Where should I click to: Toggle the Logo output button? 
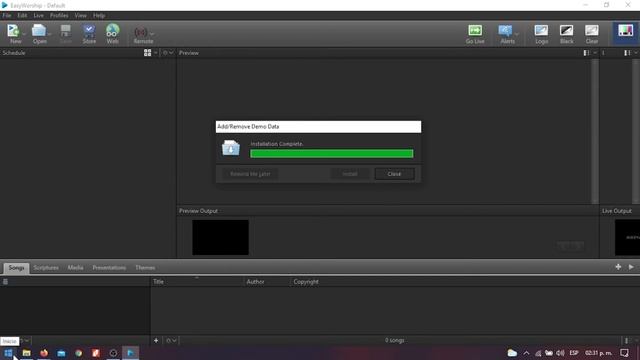pyautogui.click(x=541, y=34)
